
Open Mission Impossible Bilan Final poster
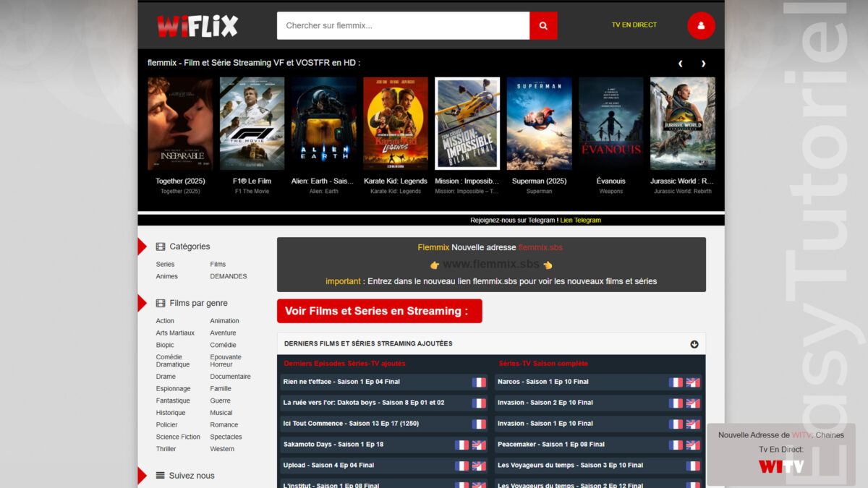(x=467, y=124)
